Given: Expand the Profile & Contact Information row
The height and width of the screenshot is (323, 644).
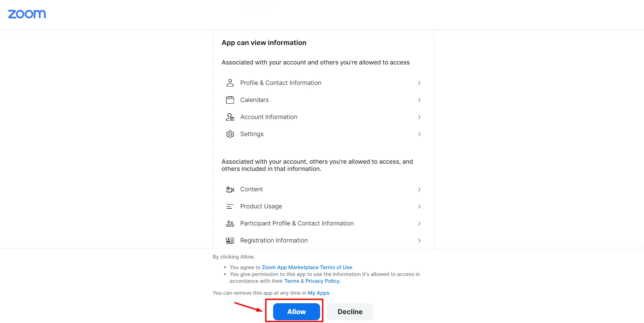Looking at the screenshot, I should pos(419,83).
